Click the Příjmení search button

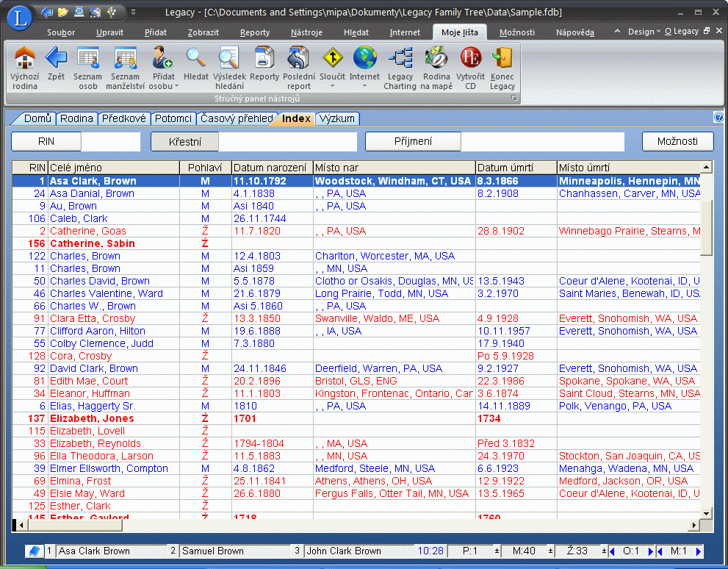413,141
